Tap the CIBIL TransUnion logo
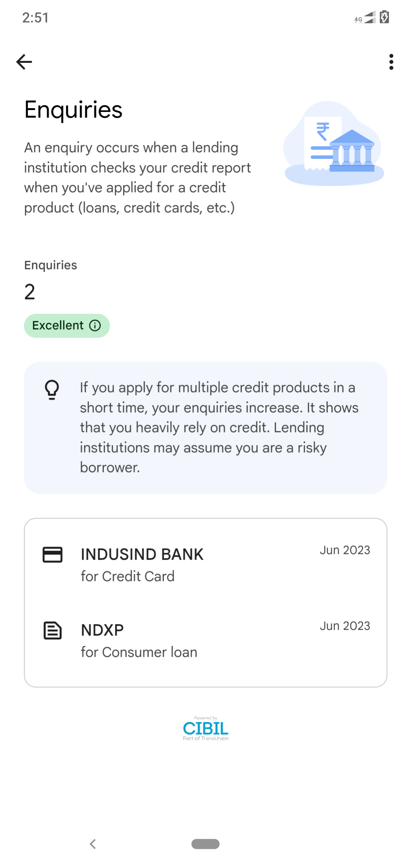Screen dimensions: 411x868 coord(205,728)
